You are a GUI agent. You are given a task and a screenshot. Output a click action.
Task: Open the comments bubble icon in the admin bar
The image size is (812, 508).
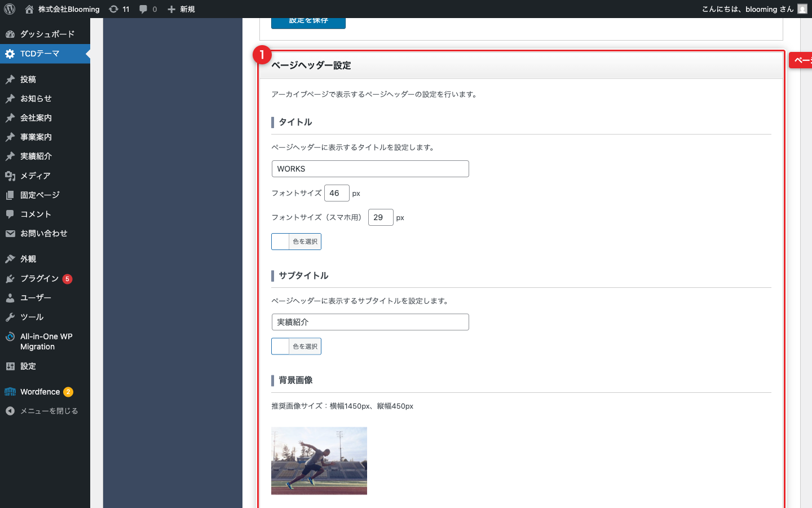[143, 9]
